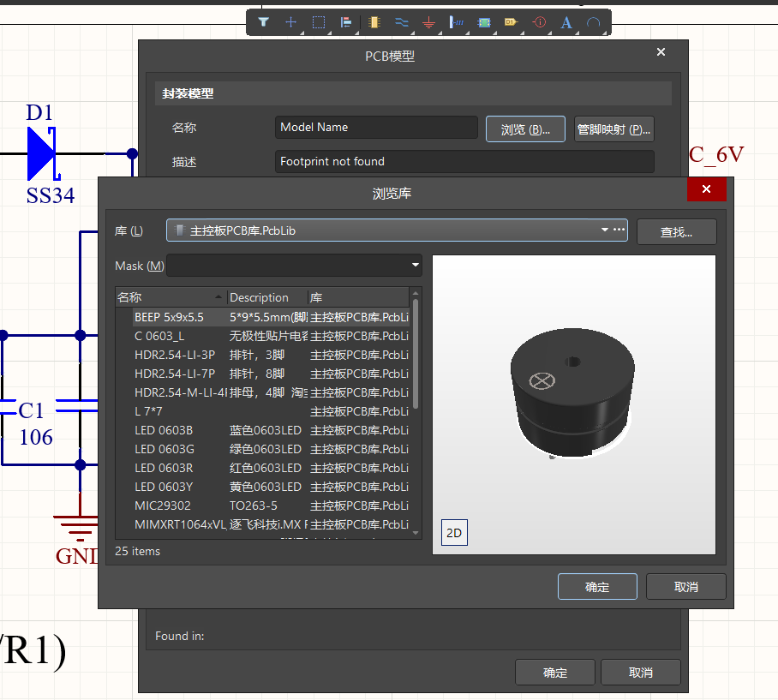Open the alignment tool icon
The image size is (778, 700).
346,22
